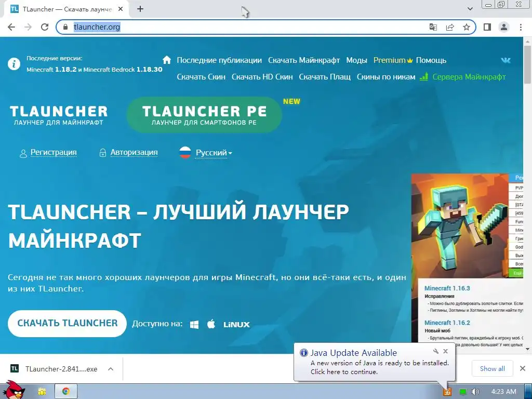Open the Google Translate icon in address bar
The height and width of the screenshot is (399, 532).
433,27
